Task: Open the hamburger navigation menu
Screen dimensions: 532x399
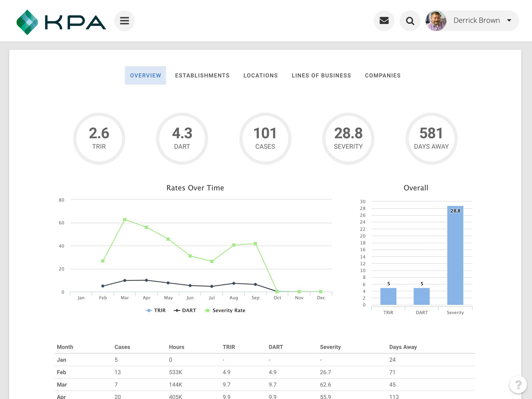Action: (x=124, y=20)
